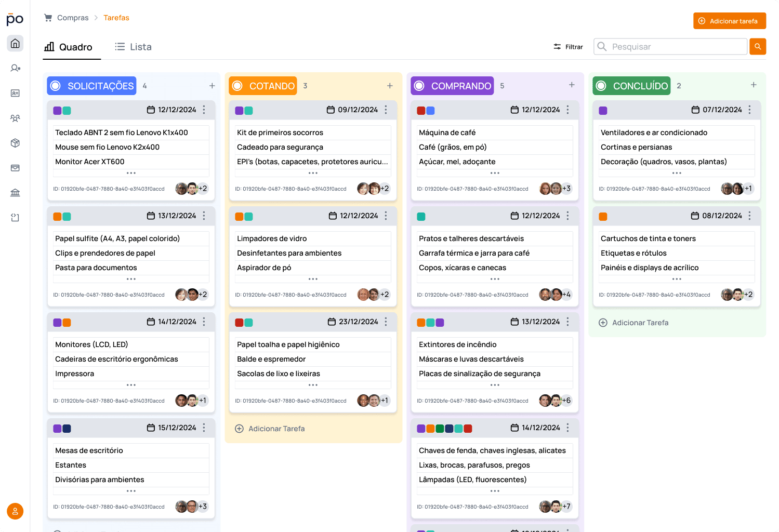This screenshot has height=532, width=779.
Task: Expand the hidden items on the Máquina de café card
Action: (494, 173)
